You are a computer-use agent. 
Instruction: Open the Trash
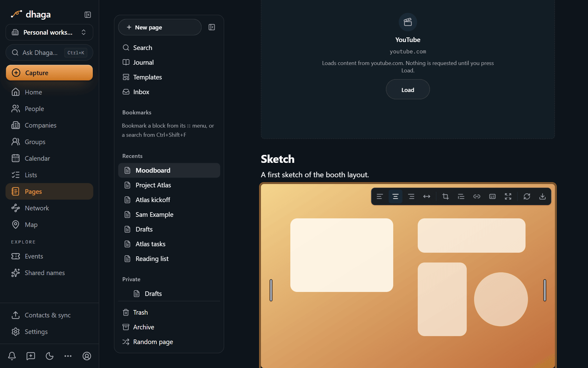169,312
